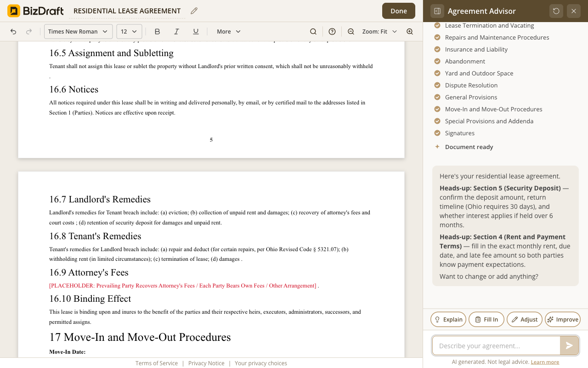The height and width of the screenshot is (368, 588).
Task: Expand the More formatting menu
Action: pos(229,31)
